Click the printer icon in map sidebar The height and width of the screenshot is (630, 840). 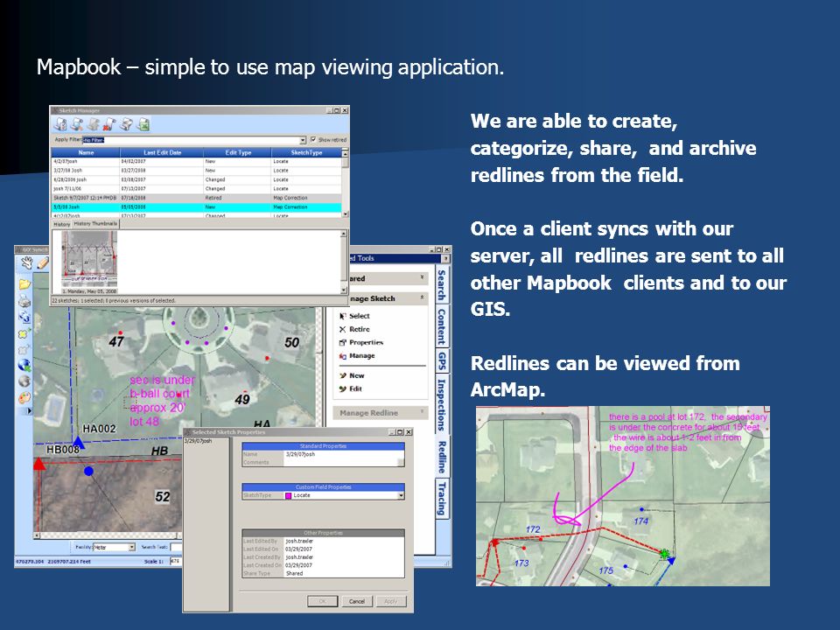tap(24, 300)
